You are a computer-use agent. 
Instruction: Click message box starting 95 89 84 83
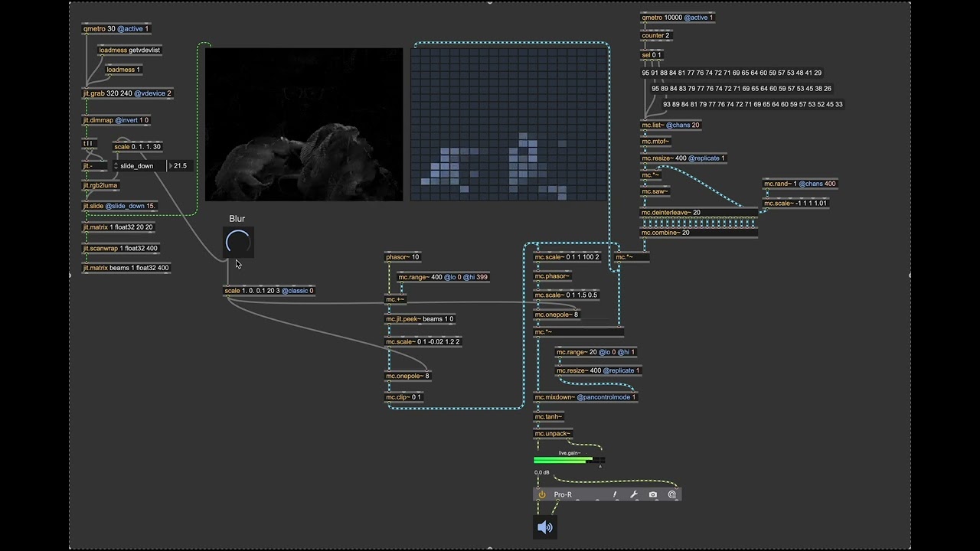741,89
